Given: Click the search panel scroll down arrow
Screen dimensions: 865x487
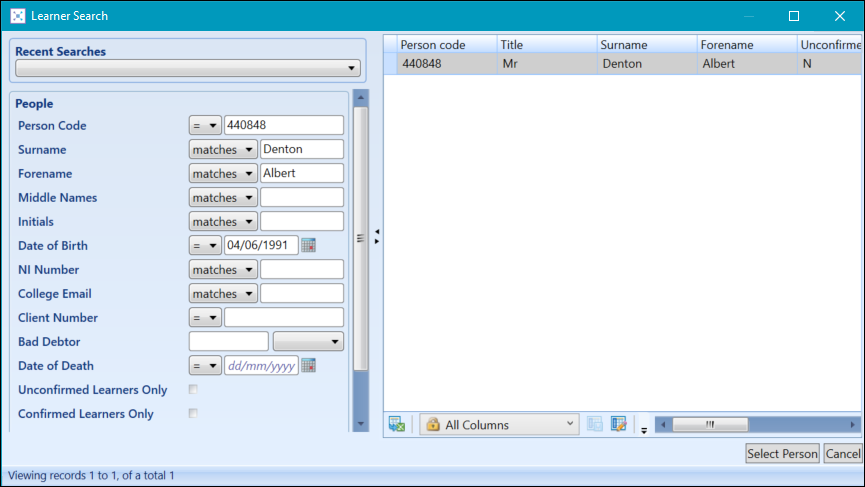Looking at the screenshot, I should pyautogui.click(x=361, y=424).
